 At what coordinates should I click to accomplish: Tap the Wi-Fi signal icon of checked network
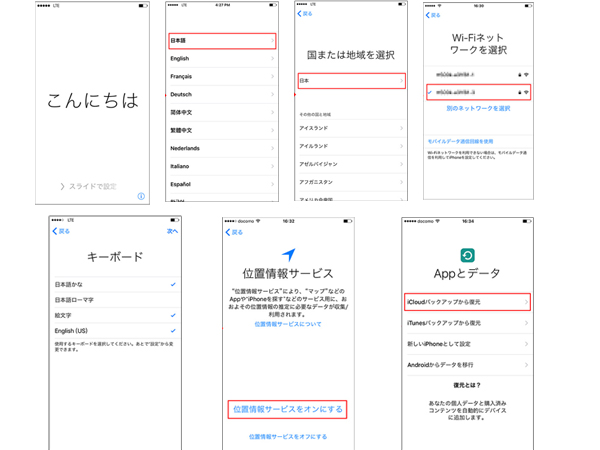526,92
